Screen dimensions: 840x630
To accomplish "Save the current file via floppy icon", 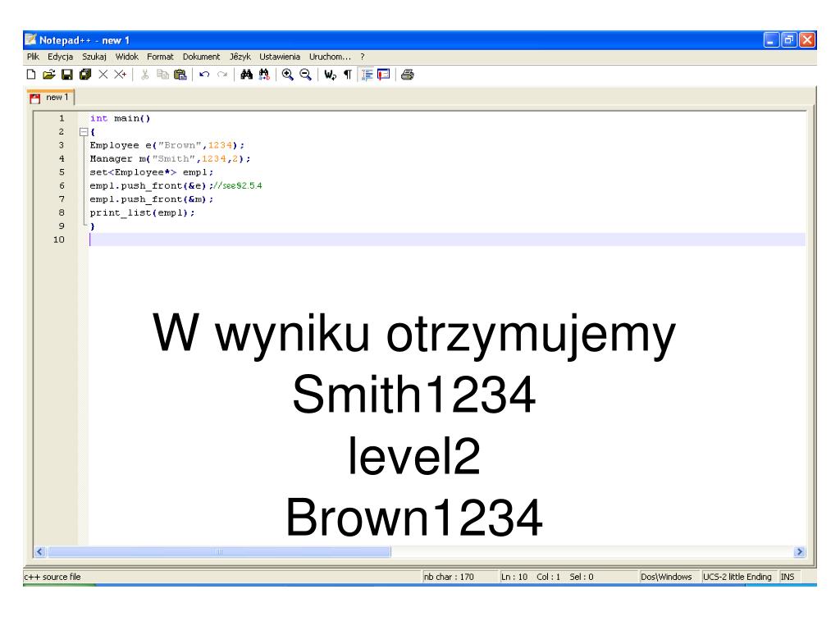I will 67,75.
